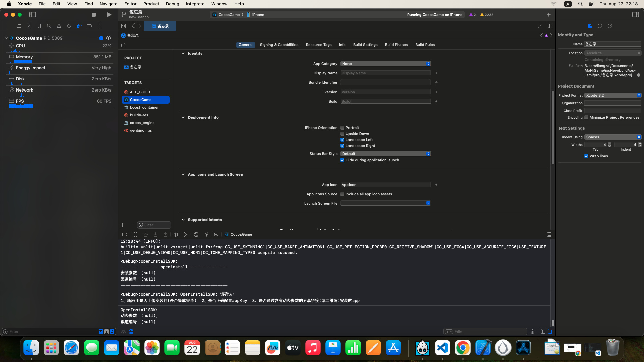Toggle the right inspector panel icon
This screenshot has width=644, height=362.
(x=635, y=15)
